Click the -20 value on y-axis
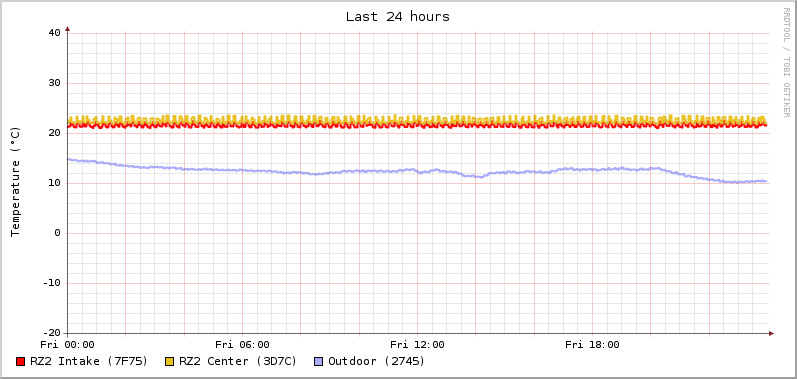 point(51,333)
